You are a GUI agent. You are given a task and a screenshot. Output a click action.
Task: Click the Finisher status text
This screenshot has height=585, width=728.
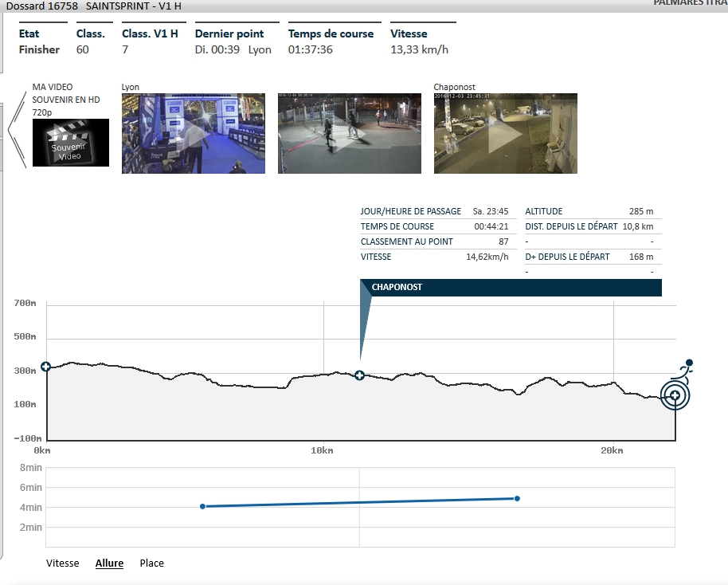click(39, 49)
